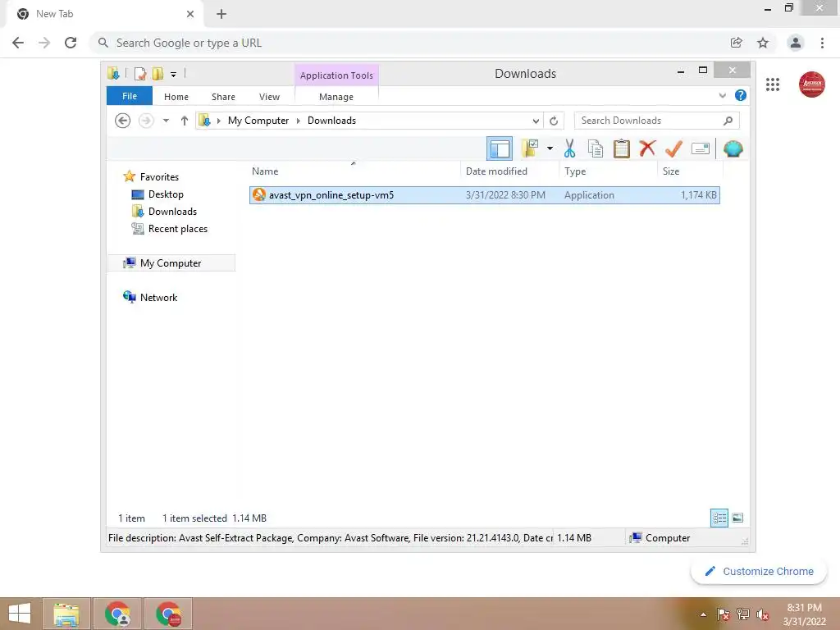Click Downloads in the address breadcrumb
This screenshot has height=630, width=840.
331,121
